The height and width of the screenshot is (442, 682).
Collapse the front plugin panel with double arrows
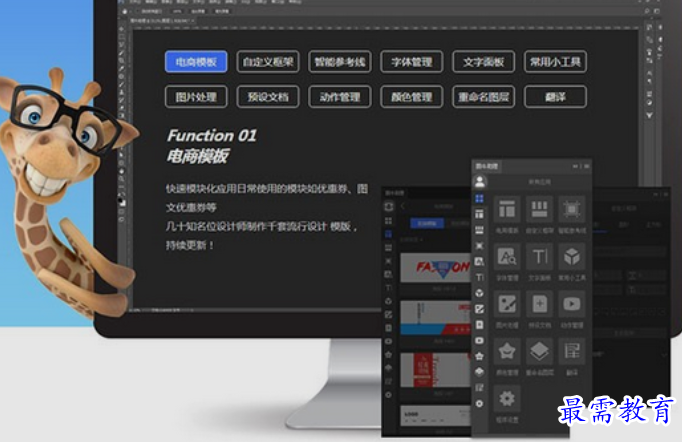pos(575,166)
